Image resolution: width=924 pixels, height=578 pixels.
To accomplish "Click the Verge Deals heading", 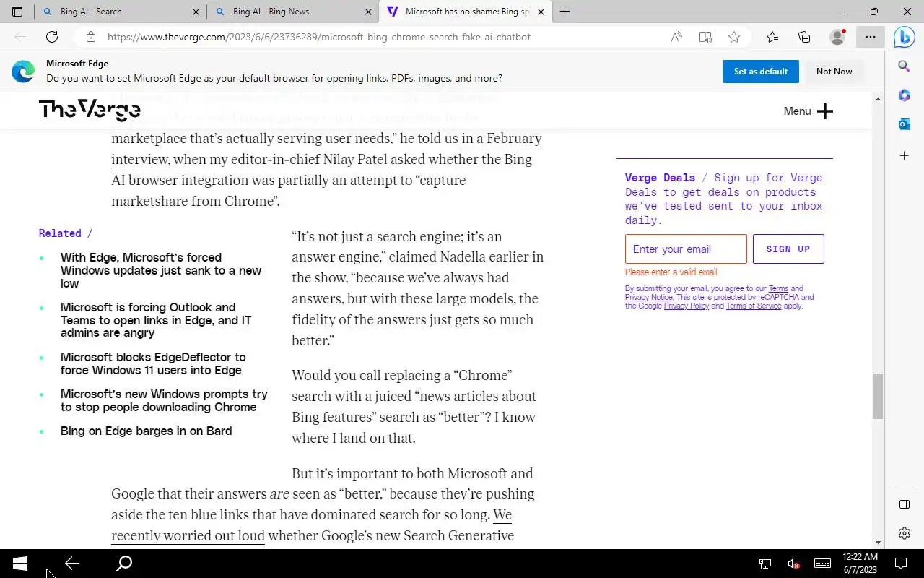I will pyautogui.click(x=660, y=178).
